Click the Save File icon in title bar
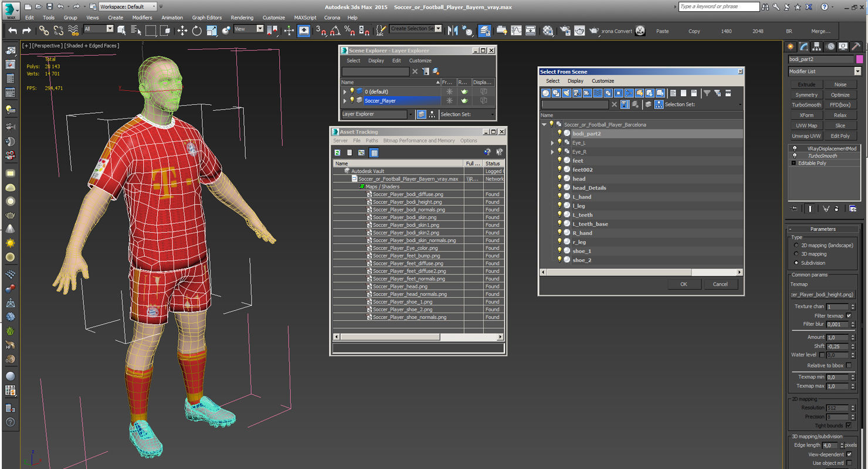This screenshot has width=868, height=469. [49, 6]
